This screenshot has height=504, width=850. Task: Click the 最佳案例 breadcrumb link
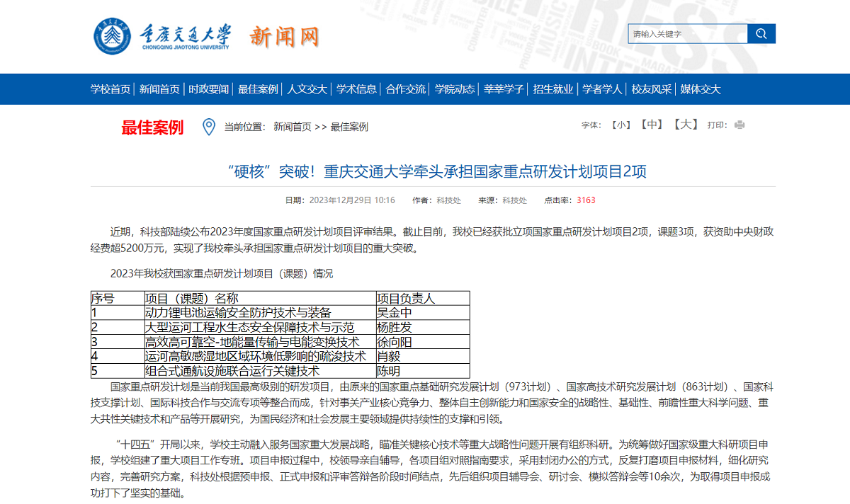tap(349, 127)
